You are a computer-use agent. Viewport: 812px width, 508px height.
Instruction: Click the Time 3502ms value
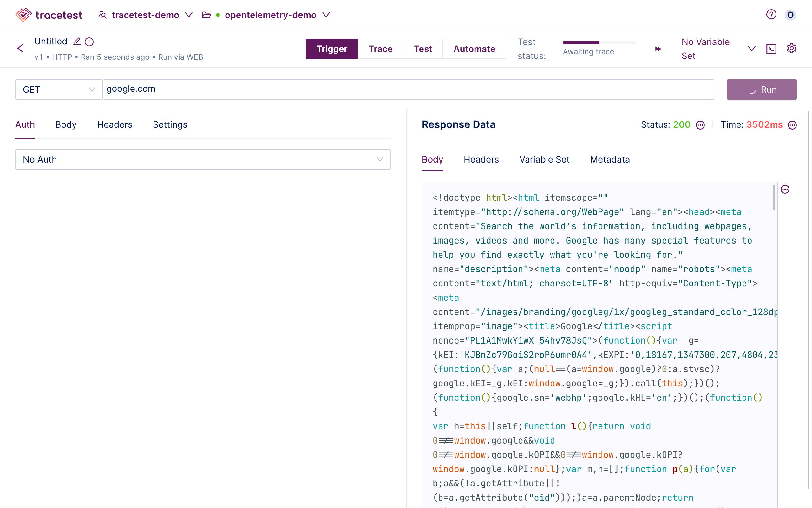click(764, 125)
